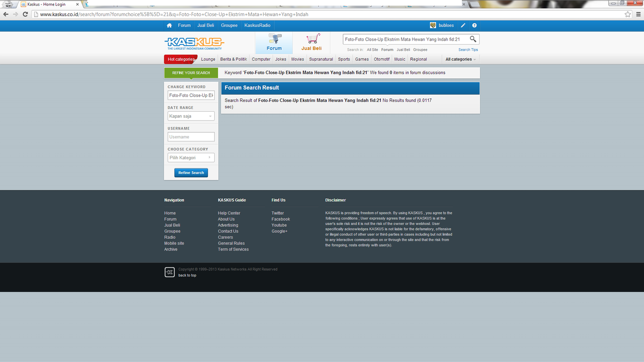The image size is (644, 362).
Task: Open the bubloes user avatar icon
Action: coord(433,25)
